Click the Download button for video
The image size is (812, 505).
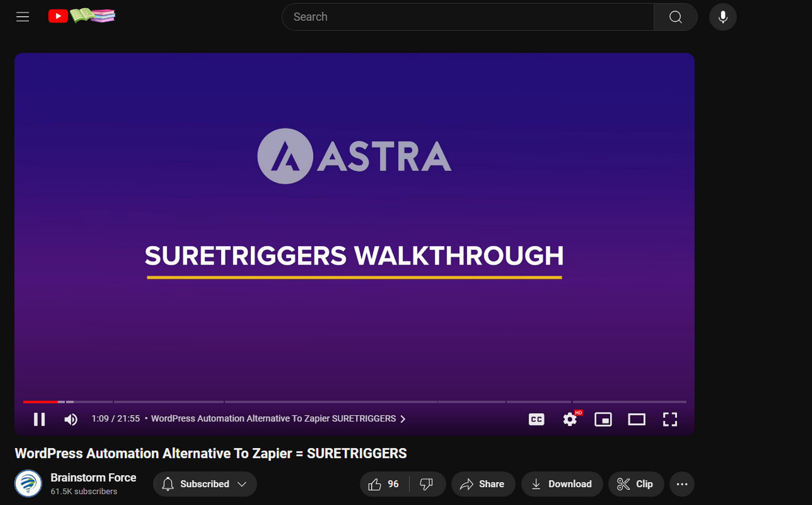pyautogui.click(x=561, y=483)
